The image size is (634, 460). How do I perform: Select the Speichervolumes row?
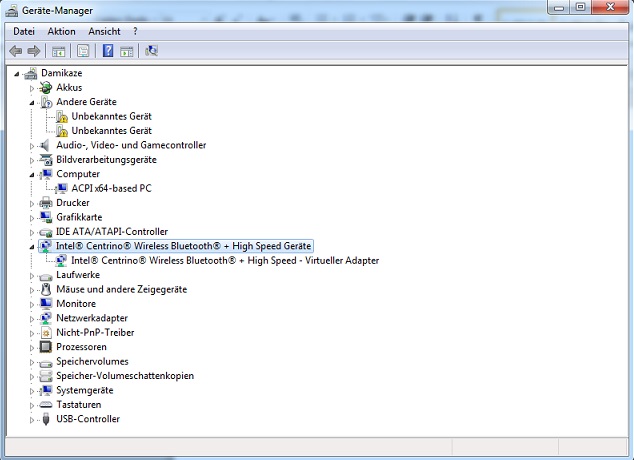[x=92, y=361]
